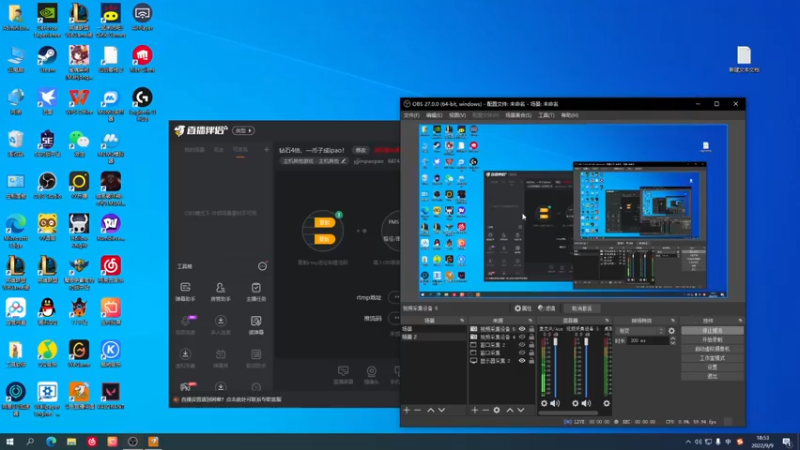Open the OBS 工具(T) menu
The width and height of the screenshot is (800, 450).
tap(546, 115)
